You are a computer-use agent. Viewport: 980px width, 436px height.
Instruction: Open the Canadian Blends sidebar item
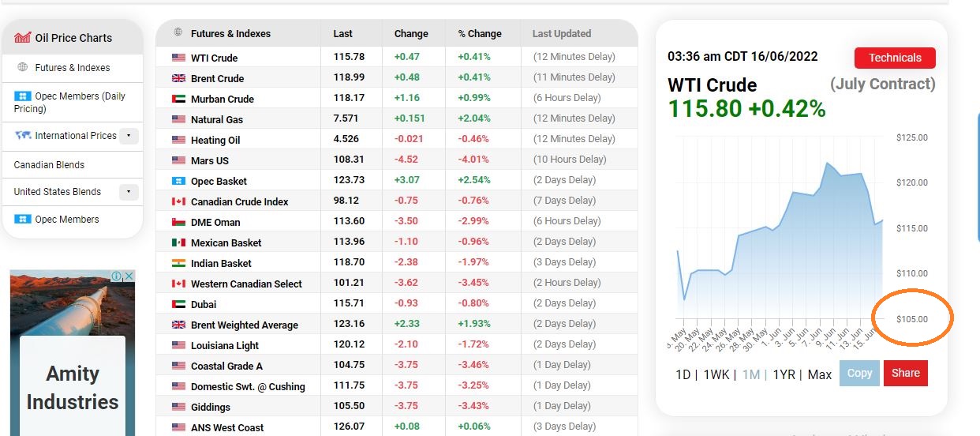(x=49, y=164)
